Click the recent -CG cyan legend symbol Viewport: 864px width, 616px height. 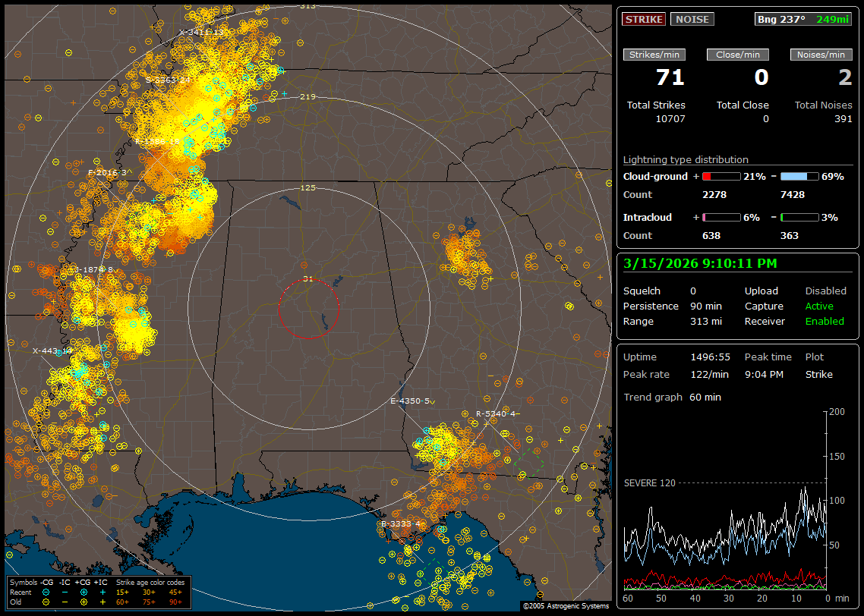pyautogui.click(x=46, y=592)
